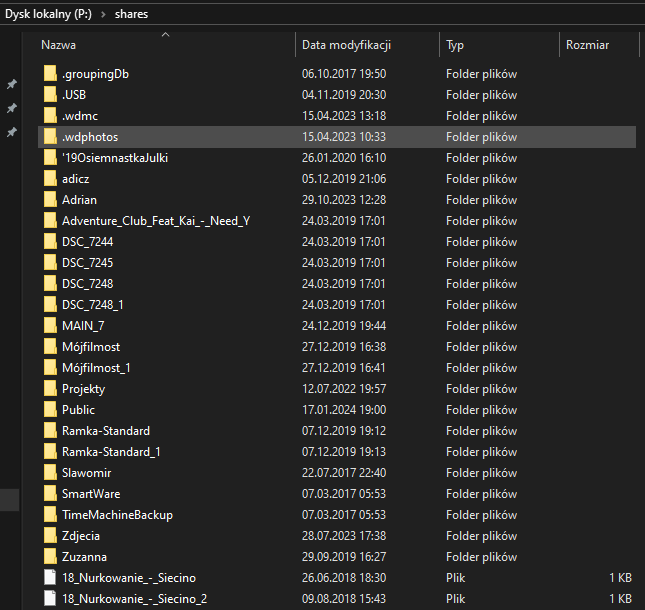Click date 17.01.2024 19:00 of Public
Image resolution: width=645 pixels, height=610 pixels.
coord(344,410)
